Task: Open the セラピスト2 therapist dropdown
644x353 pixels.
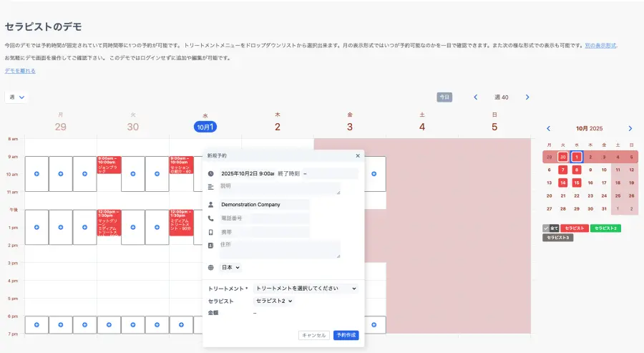Action: pyautogui.click(x=273, y=301)
